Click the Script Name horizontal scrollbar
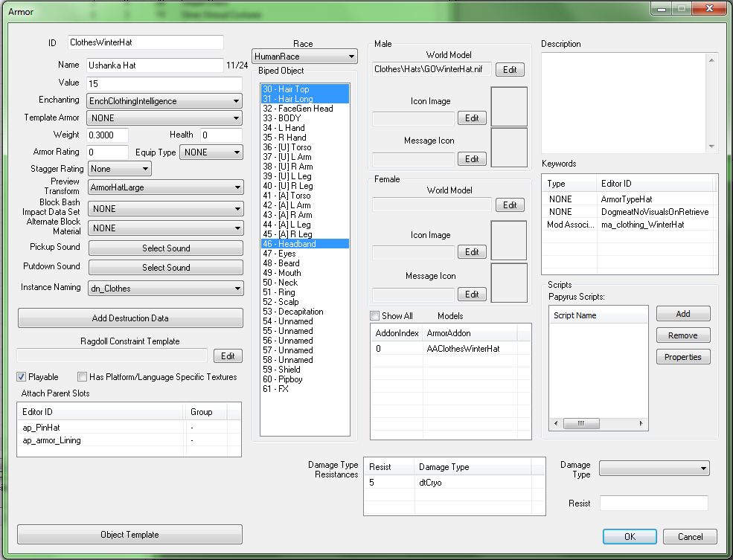This screenshot has height=560, width=733. (x=598, y=424)
